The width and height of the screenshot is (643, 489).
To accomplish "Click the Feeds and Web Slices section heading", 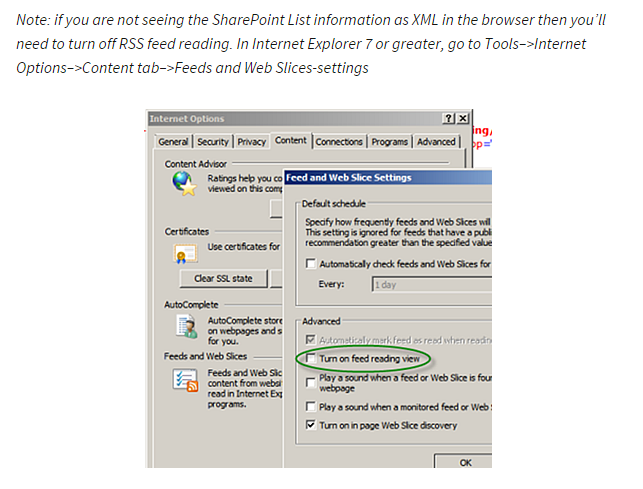I will point(205,356).
